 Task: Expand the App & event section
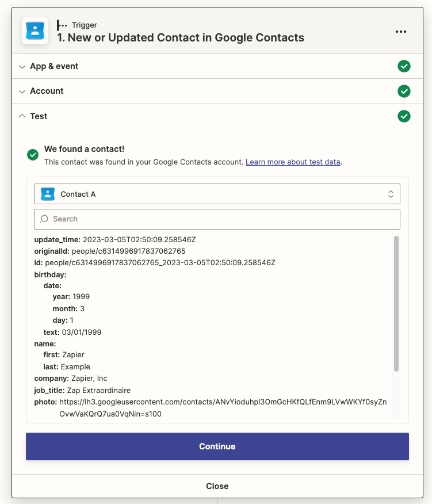click(x=55, y=66)
